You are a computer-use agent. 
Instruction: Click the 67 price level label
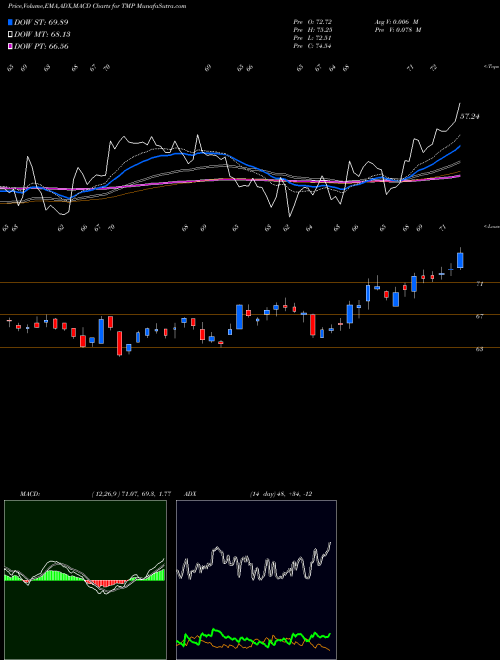479,317
